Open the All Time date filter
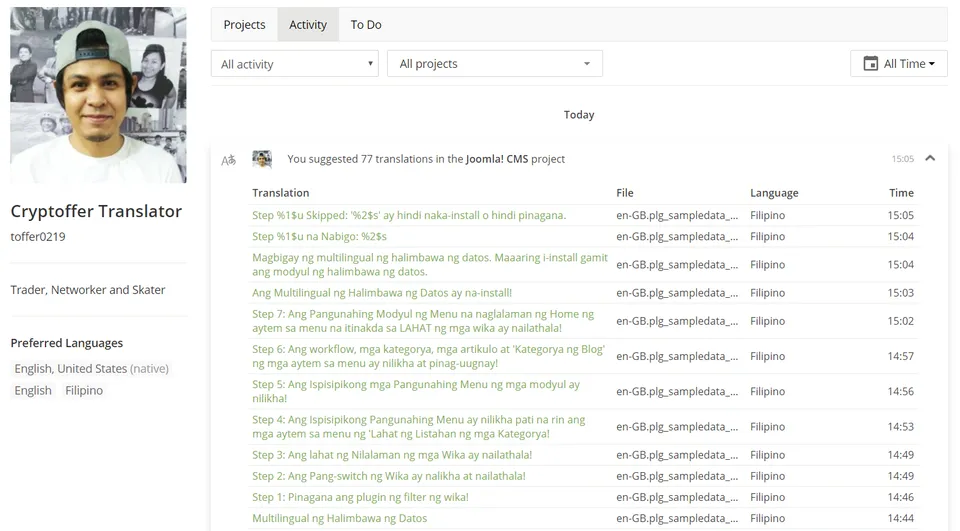Image resolution: width=960 pixels, height=531 pixels. click(x=899, y=64)
